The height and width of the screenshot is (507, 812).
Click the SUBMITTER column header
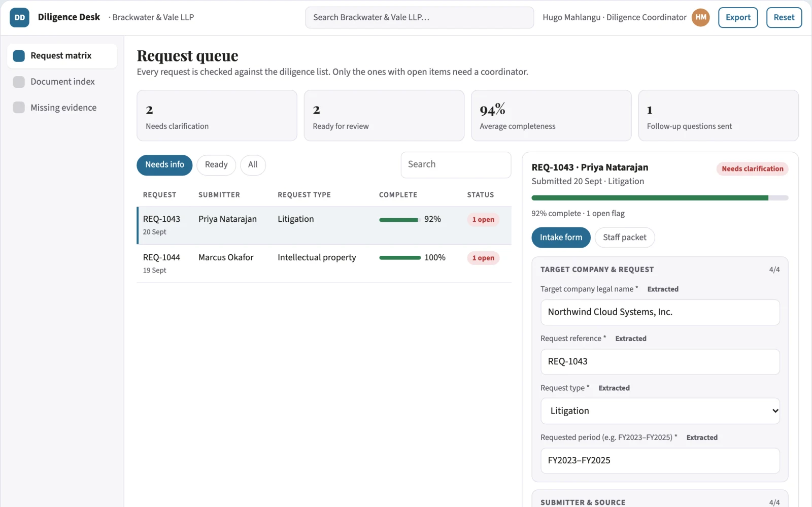point(219,195)
